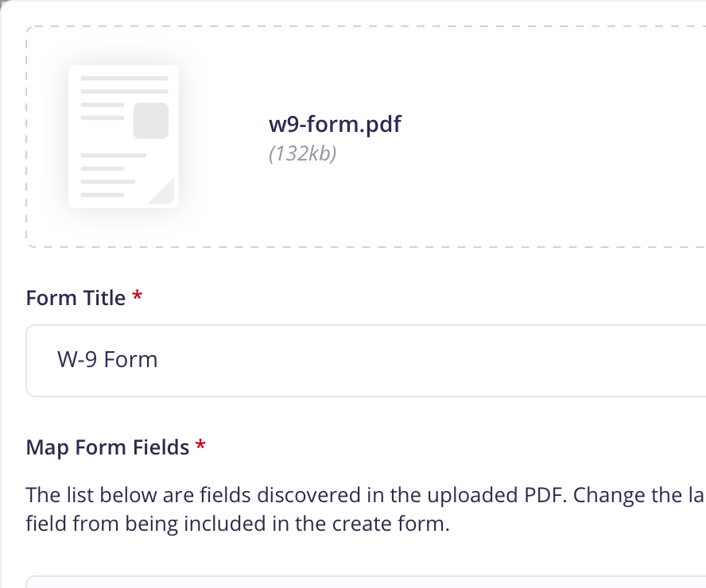Click the partially visible fields list box at bottom
The height and width of the screenshot is (588, 706).
366,582
